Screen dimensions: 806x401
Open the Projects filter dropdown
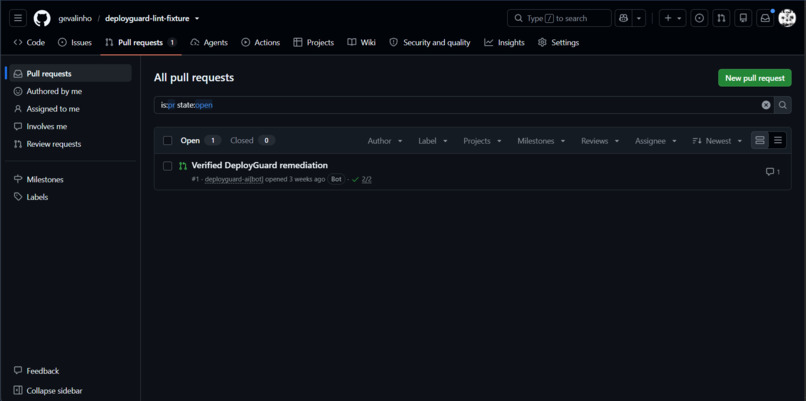click(x=482, y=141)
